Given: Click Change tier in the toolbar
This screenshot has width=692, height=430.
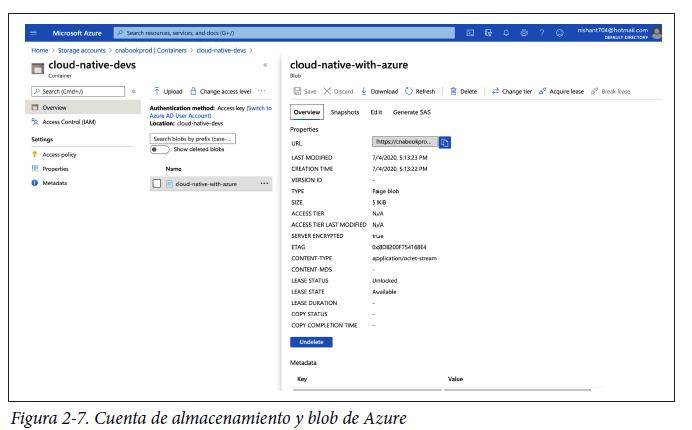Looking at the screenshot, I should click(x=511, y=91).
